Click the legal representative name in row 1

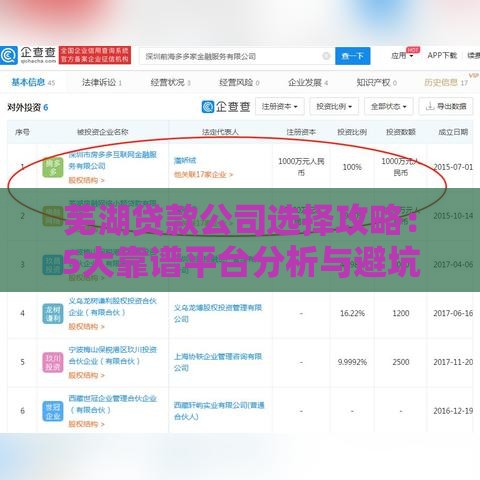(x=185, y=160)
